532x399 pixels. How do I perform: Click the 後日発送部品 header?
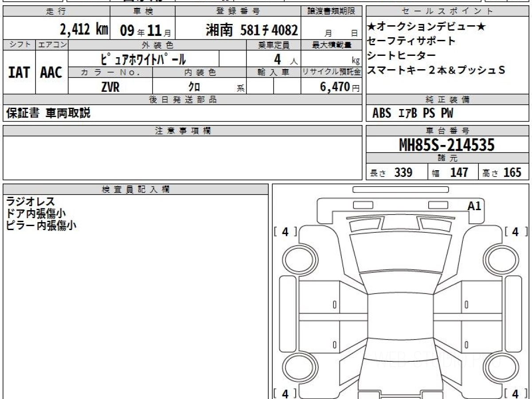(x=183, y=100)
